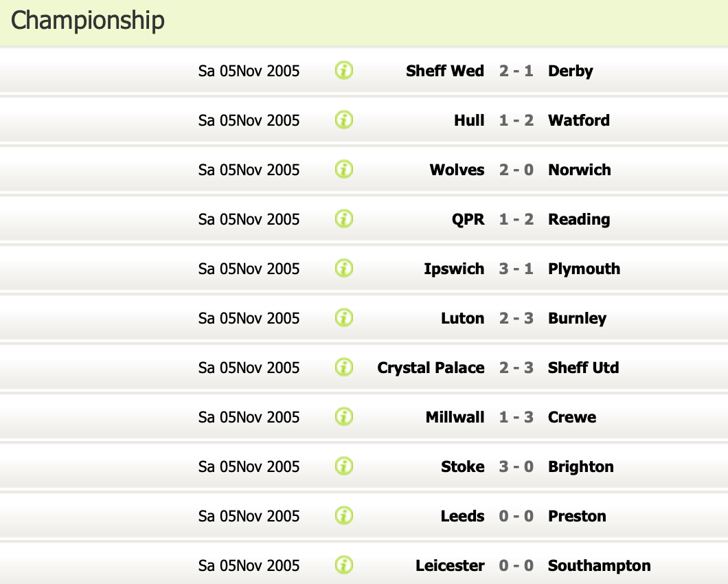Open info icon for Luton vs Burnley
Image resolution: width=728 pixels, height=584 pixels.
(x=344, y=318)
